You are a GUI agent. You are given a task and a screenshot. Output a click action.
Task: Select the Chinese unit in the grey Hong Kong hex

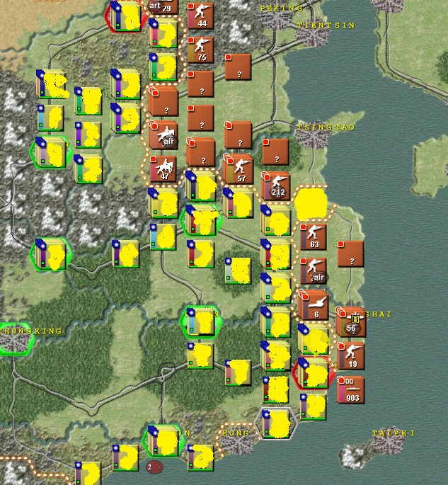pyautogui.click(x=276, y=424)
